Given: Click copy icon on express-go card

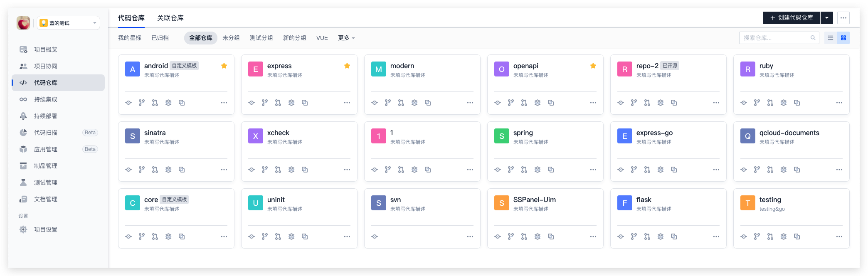Looking at the screenshot, I should tap(674, 170).
